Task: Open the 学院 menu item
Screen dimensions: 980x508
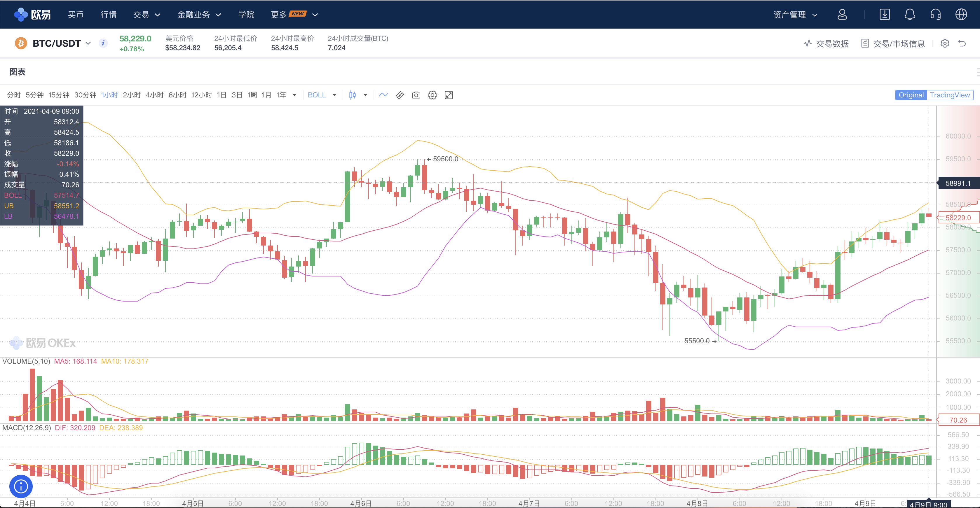Action: pyautogui.click(x=246, y=15)
